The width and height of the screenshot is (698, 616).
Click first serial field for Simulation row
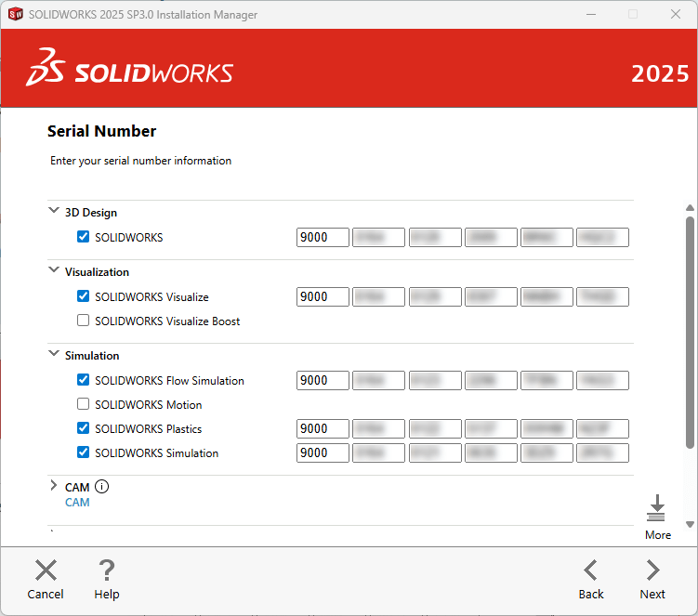[x=323, y=452]
